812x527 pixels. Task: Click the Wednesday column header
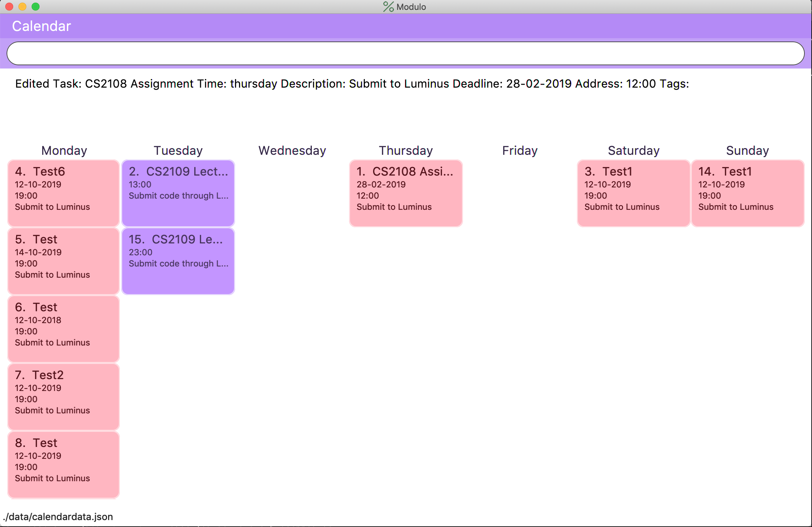(292, 151)
